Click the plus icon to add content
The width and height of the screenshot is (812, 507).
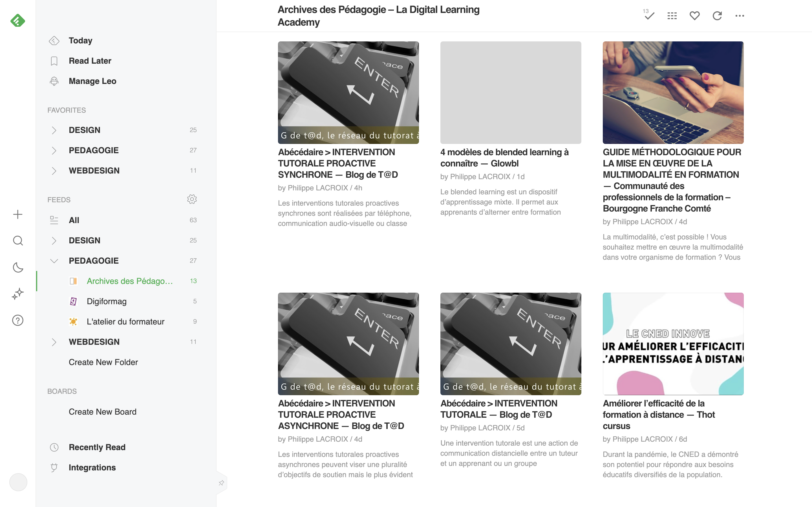18,214
